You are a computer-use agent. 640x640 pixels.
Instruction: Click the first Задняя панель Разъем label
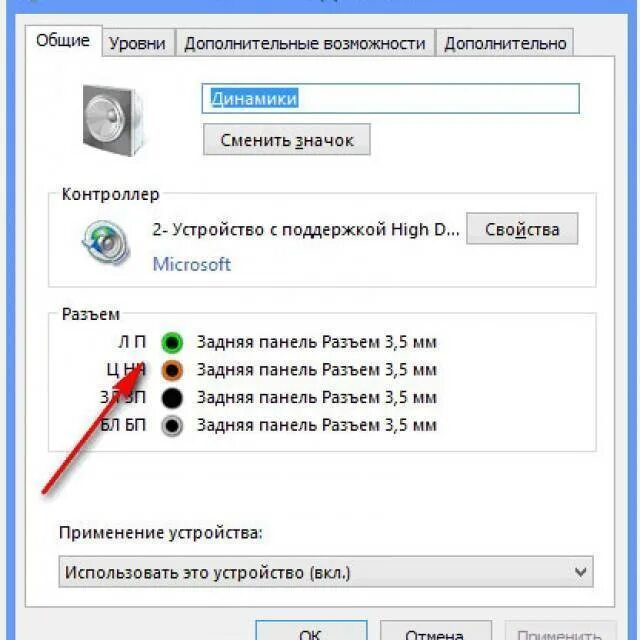317,342
